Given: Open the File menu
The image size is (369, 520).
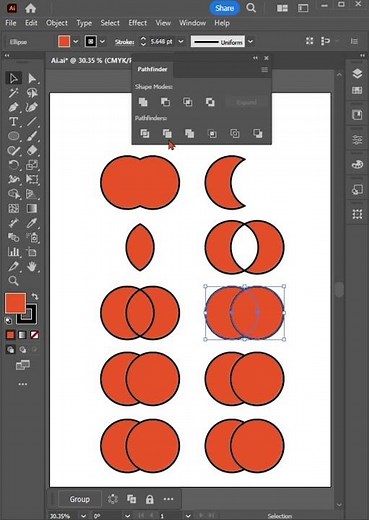Looking at the screenshot, I should (x=11, y=23).
